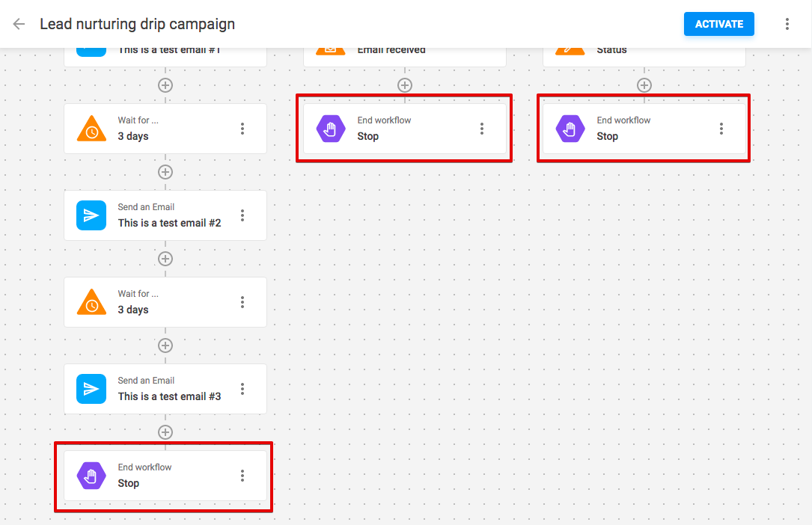The width and height of the screenshot is (812, 525).
Task: Activate the workflow with ACTIVATE button
Action: 718,24
